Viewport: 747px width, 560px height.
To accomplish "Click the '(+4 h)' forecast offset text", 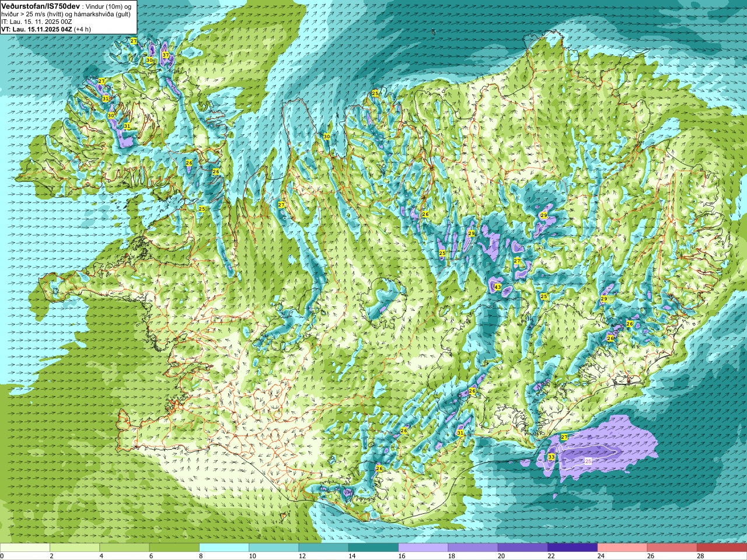I will tap(83, 29).
